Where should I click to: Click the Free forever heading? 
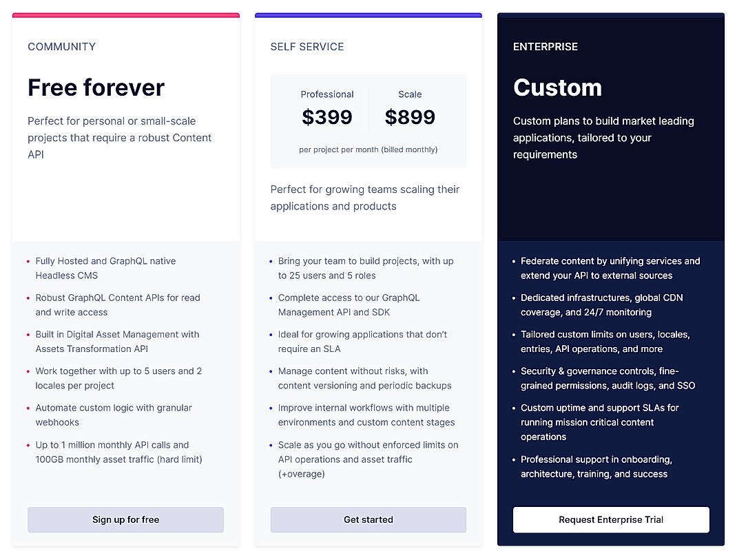click(96, 88)
